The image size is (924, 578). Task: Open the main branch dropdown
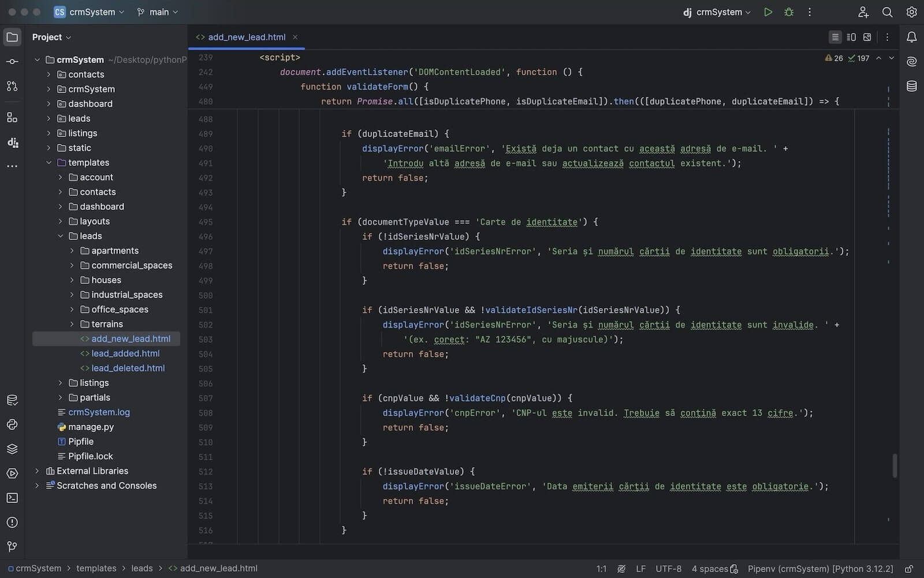click(x=158, y=12)
